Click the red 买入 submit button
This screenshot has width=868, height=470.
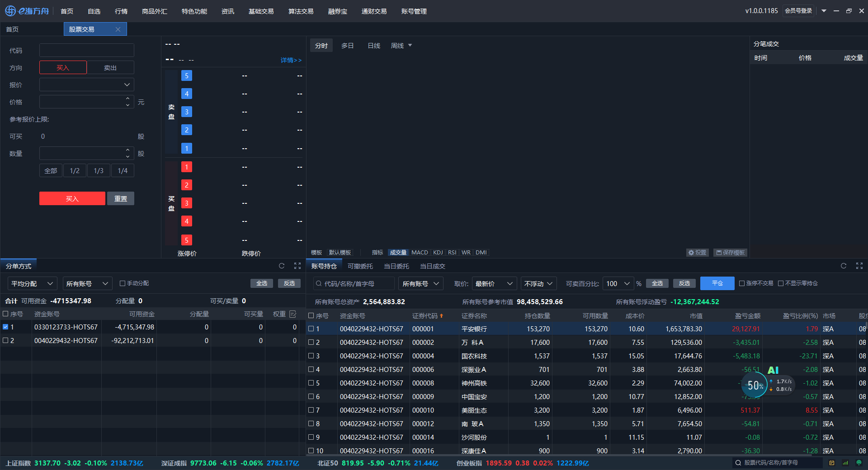point(72,198)
